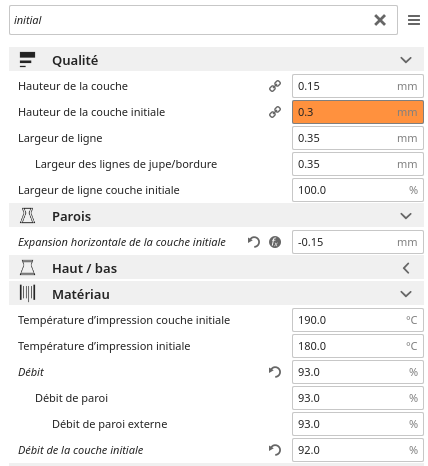The image size is (428, 466).
Task: Click the link icon beside Hauteur de la couche
Action: pos(275,86)
